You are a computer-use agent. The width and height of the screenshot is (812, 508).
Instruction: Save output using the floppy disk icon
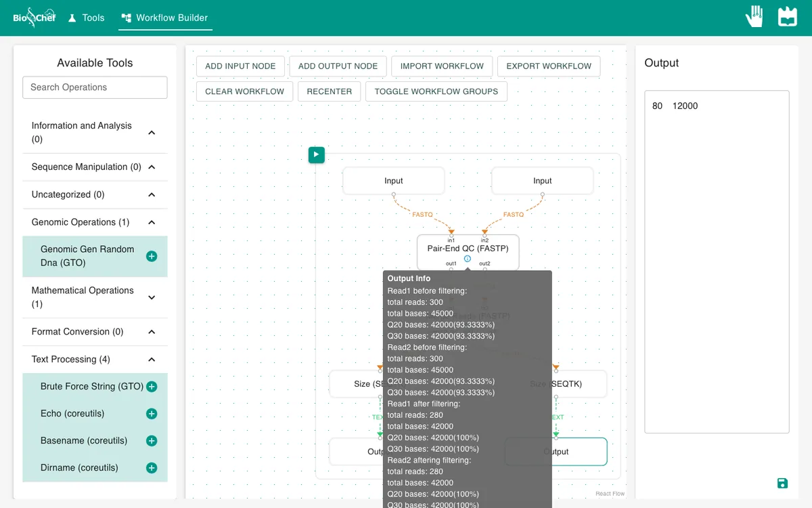click(x=782, y=483)
